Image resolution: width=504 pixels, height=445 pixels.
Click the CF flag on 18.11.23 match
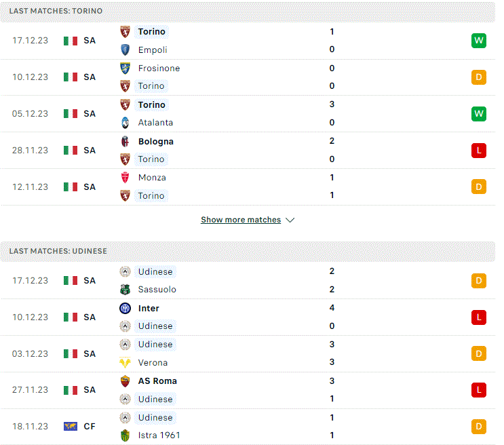coord(71,427)
